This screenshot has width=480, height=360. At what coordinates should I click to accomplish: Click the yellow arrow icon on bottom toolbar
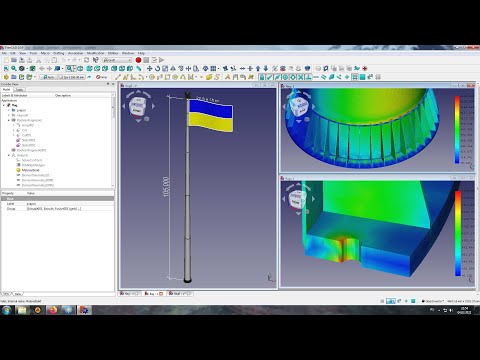[x=6, y=77]
